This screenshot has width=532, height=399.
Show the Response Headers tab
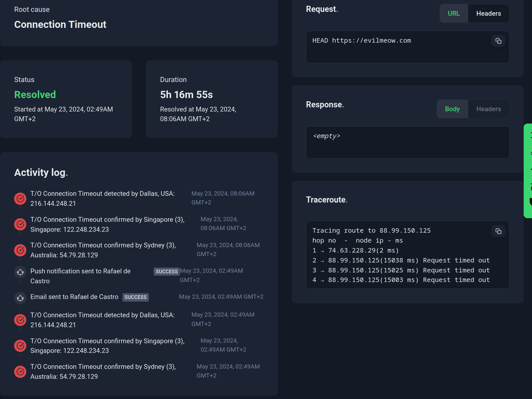click(x=488, y=109)
